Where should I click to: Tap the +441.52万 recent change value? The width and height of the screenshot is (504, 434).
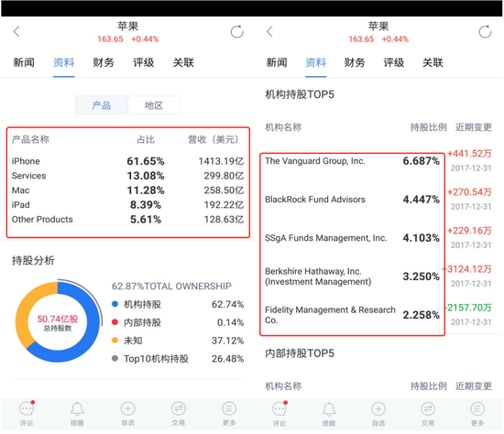[x=469, y=154]
